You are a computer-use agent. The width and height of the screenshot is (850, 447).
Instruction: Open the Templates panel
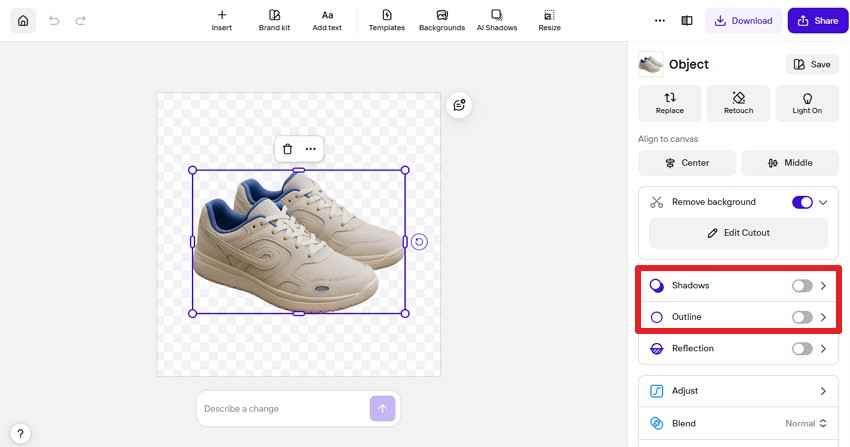click(387, 20)
